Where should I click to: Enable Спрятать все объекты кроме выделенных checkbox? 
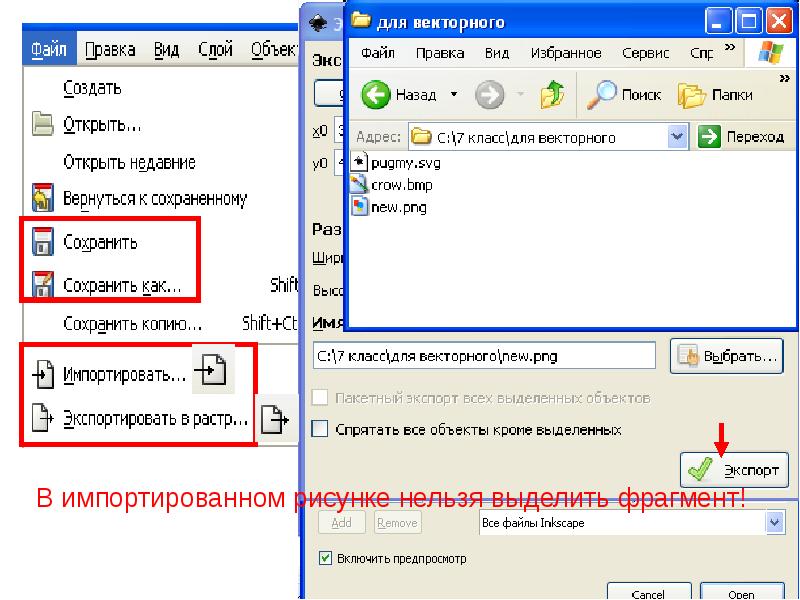pos(320,429)
